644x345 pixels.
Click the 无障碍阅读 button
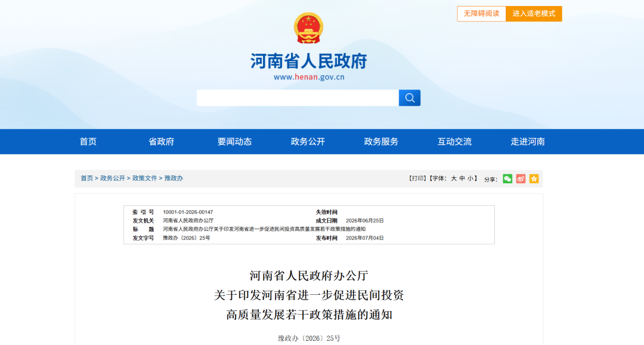tap(481, 14)
